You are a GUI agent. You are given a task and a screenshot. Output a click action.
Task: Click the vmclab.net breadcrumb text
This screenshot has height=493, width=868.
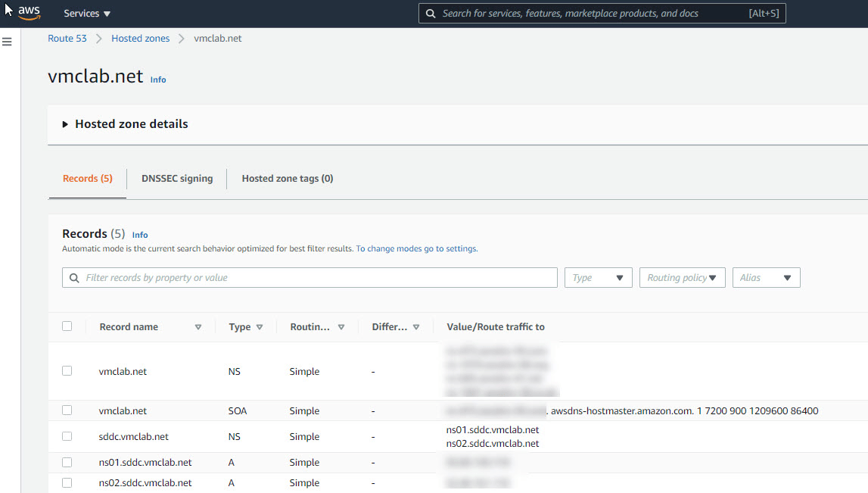coord(217,38)
